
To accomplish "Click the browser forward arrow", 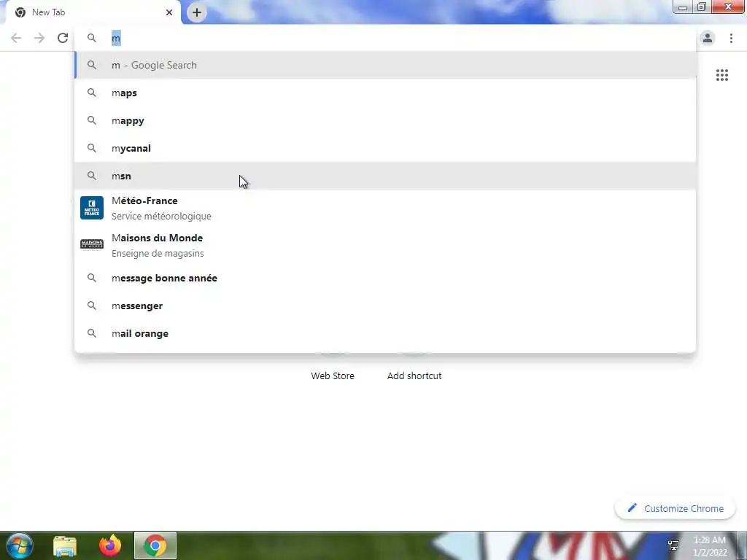I will pos(39,38).
